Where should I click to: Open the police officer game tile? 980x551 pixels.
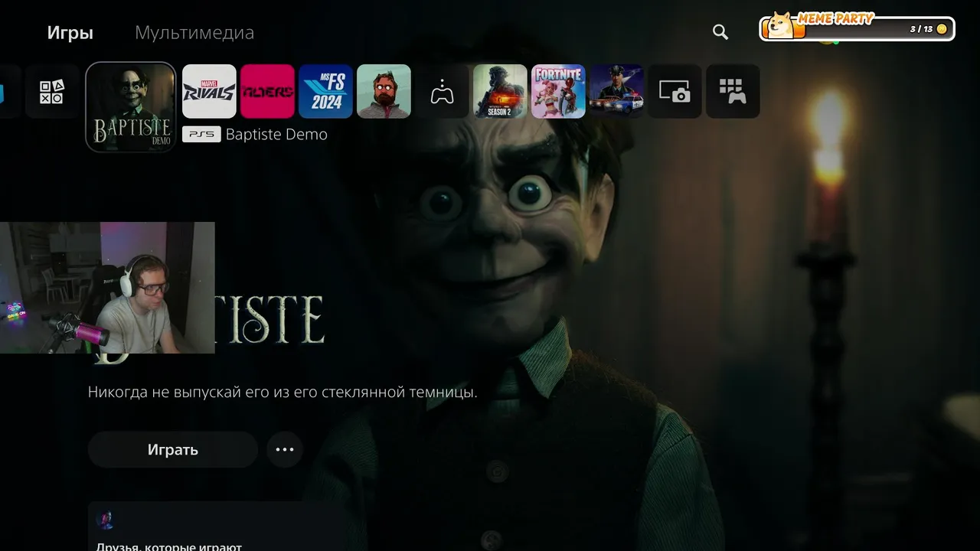616,91
